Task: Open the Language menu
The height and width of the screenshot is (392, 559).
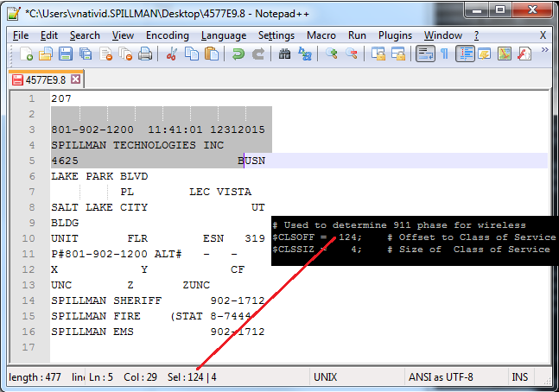Action: (224, 35)
